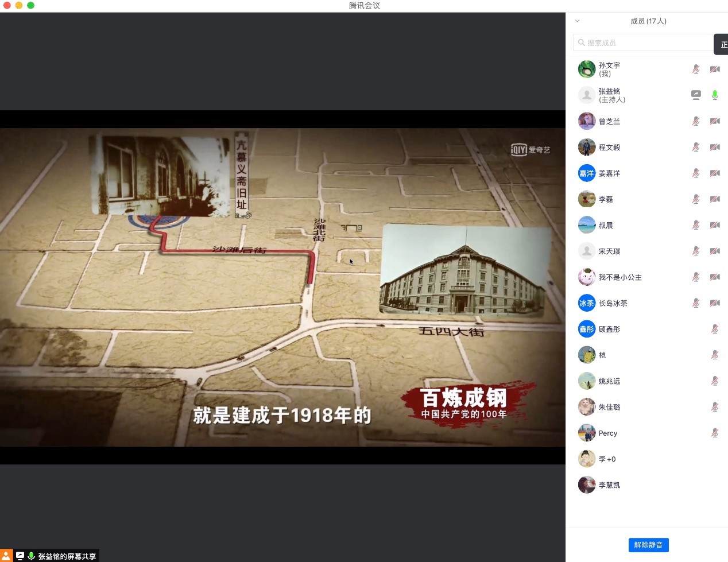The height and width of the screenshot is (562, 728).
Task: Click the muted mic icon next to 顾鑫彤
Action: (715, 329)
